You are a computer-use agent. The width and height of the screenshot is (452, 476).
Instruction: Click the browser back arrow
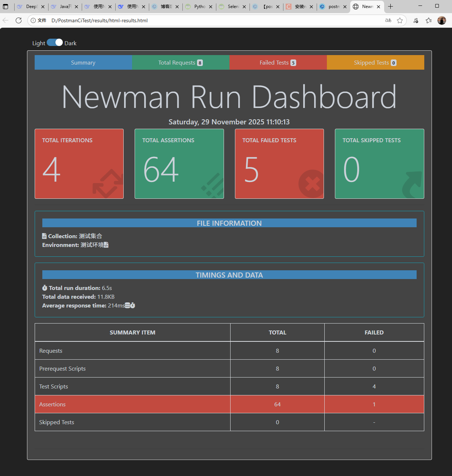click(5, 20)
